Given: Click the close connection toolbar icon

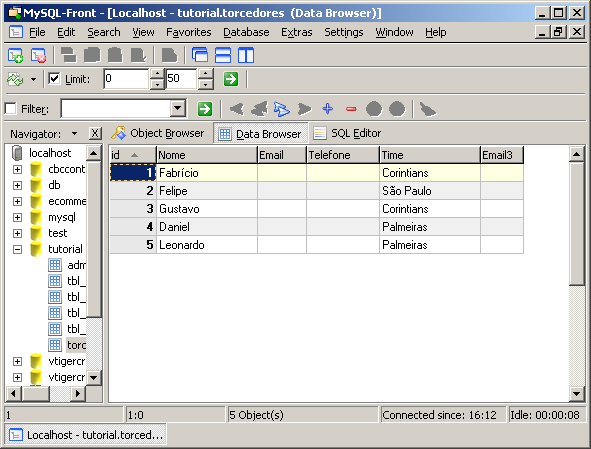Looking at the screenshot, I should 38,55.
